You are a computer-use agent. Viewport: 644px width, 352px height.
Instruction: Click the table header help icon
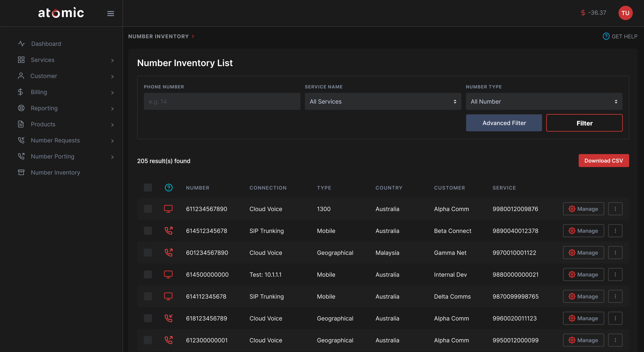click(169, 188)
